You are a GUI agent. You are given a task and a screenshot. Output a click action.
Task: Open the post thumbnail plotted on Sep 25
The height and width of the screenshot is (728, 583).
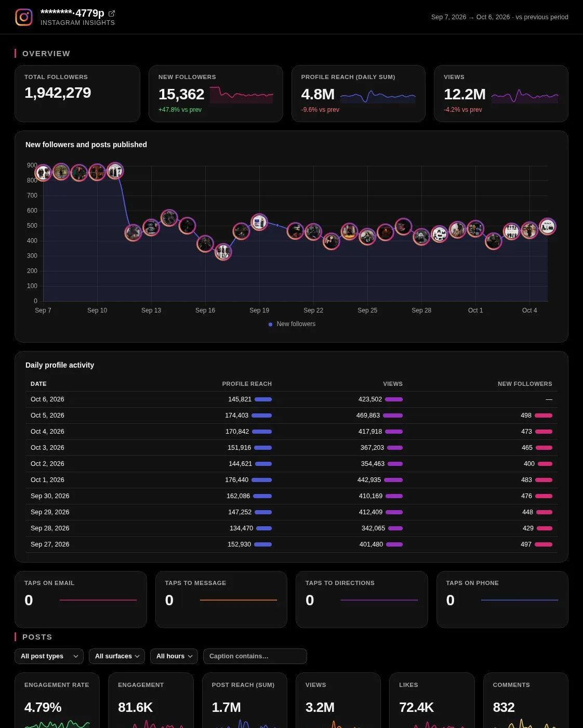pyautogui.click(x=367, y=237)
